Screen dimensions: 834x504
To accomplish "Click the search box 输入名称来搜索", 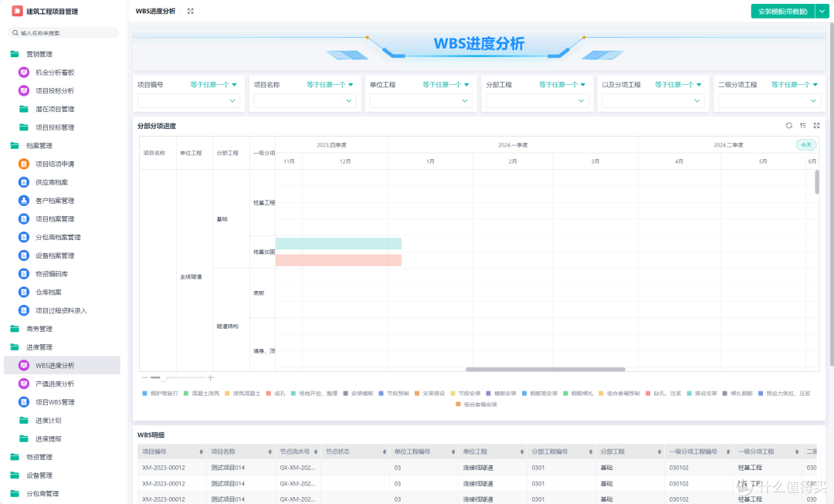I will pyautogui.click(x=63, y=33).
